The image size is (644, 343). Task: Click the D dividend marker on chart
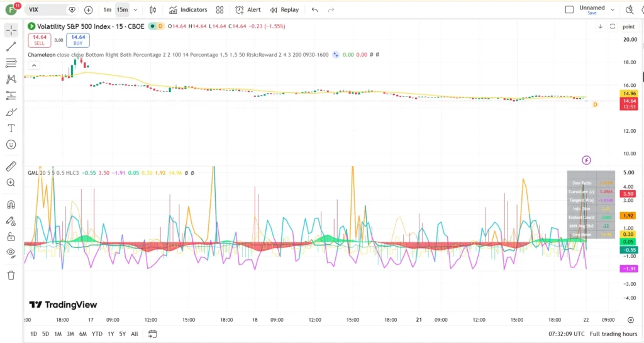click(x=595, y=104)
